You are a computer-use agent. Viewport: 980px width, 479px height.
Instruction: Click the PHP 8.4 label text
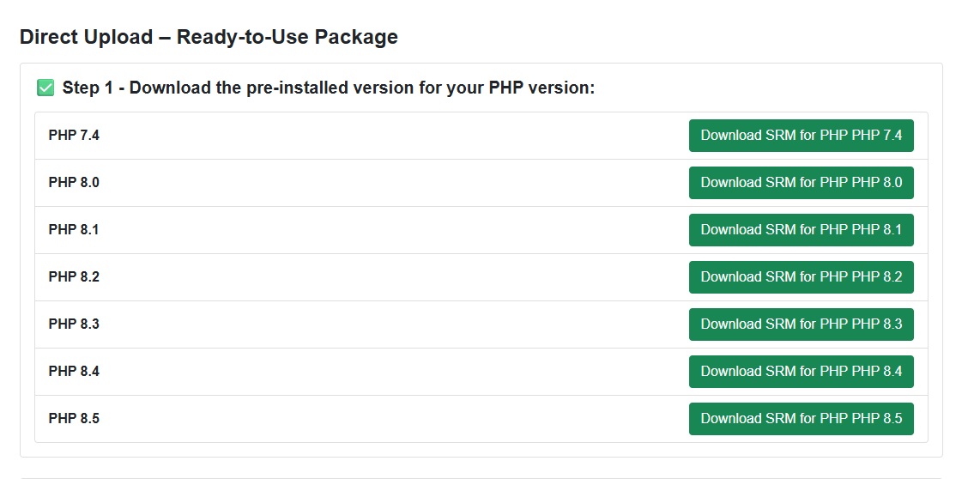tap(74, 372)
